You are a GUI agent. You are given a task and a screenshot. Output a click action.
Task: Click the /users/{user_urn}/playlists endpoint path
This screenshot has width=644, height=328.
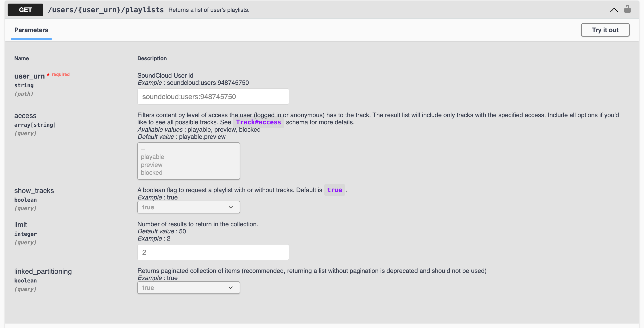tap(106, 10)
